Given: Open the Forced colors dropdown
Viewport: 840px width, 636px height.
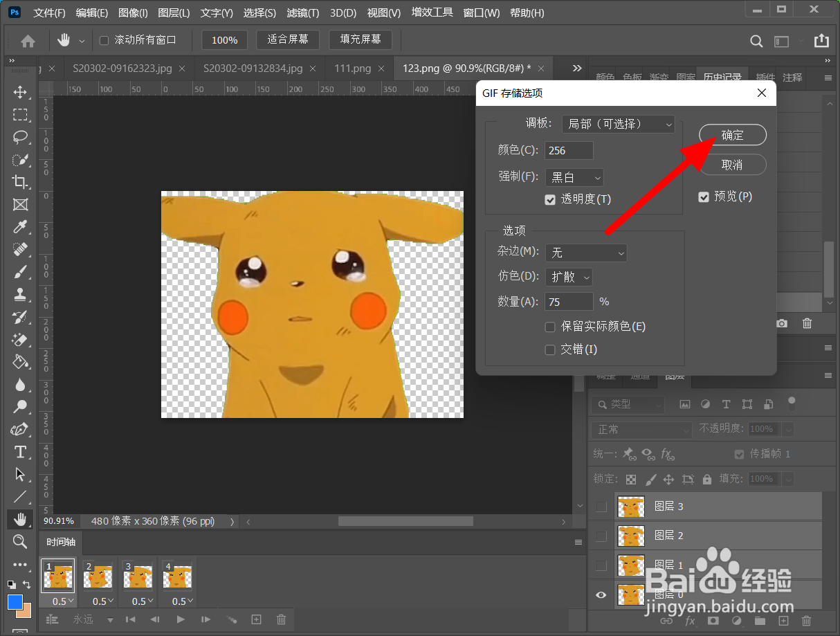Looking at the screenshot, I should tap(574, 177).
